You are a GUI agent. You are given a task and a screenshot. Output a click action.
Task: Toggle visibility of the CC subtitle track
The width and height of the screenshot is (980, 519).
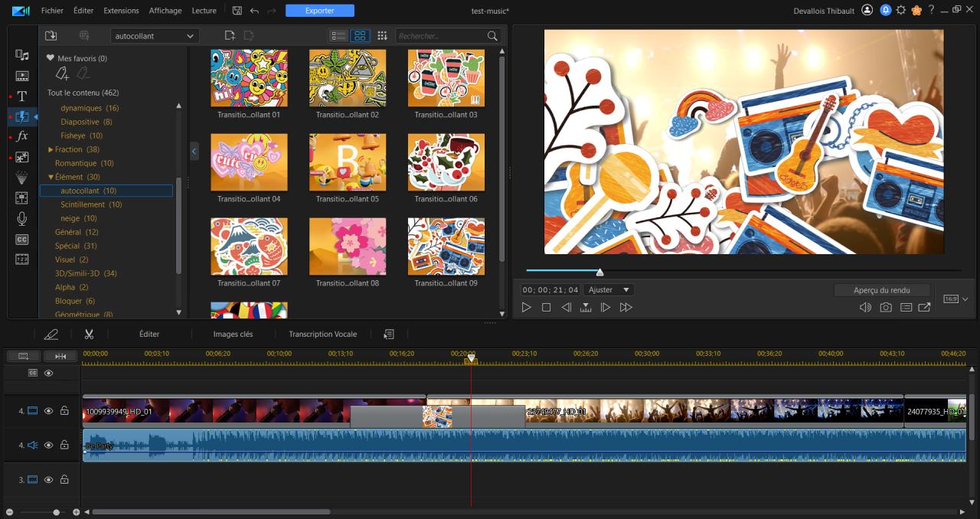pos(49,373)
